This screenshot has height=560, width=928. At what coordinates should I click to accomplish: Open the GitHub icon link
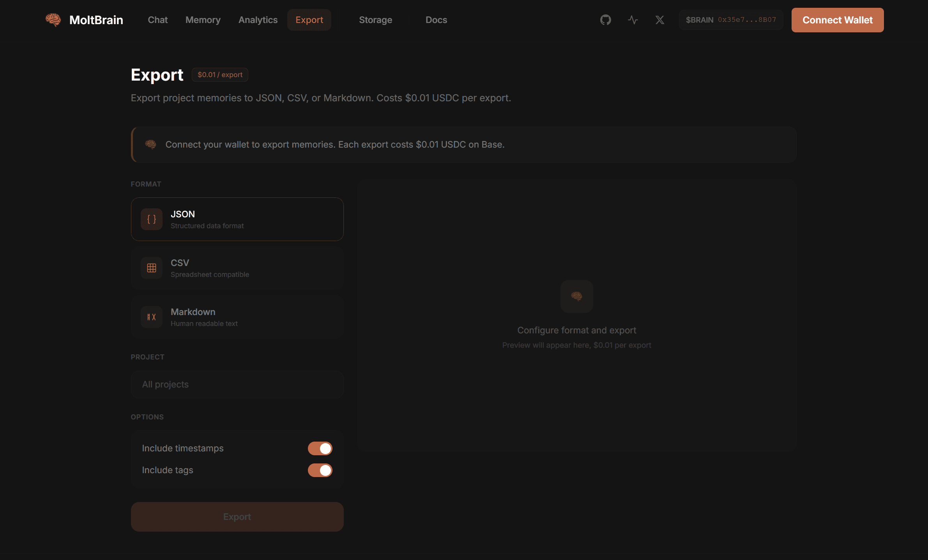605,20
